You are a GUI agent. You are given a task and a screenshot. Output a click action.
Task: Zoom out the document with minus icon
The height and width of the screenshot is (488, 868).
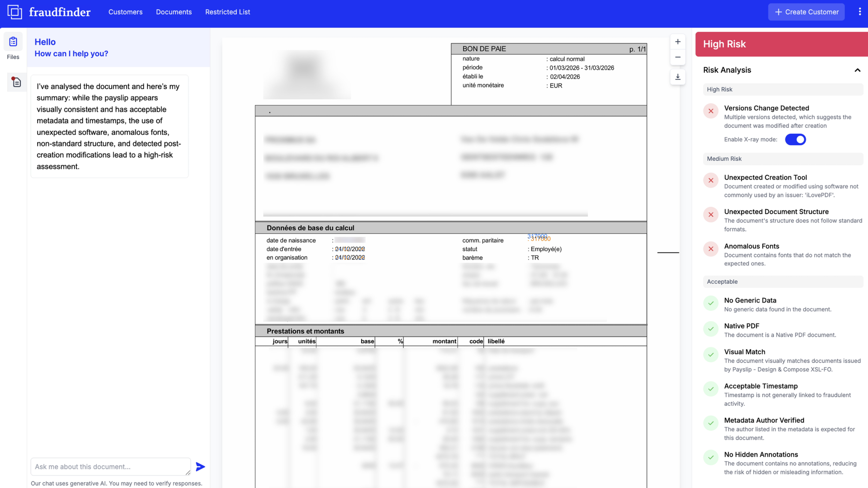pyautogui.click(x=678, y=57)
